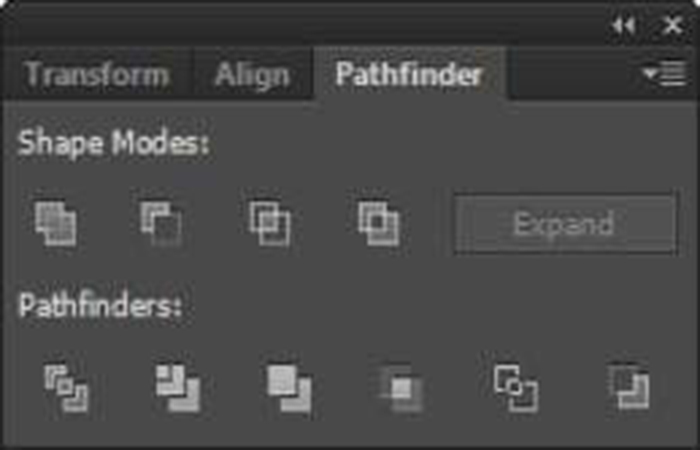Open the panel options menu
The height and width of the screenshot is (450, 700).
664,74
